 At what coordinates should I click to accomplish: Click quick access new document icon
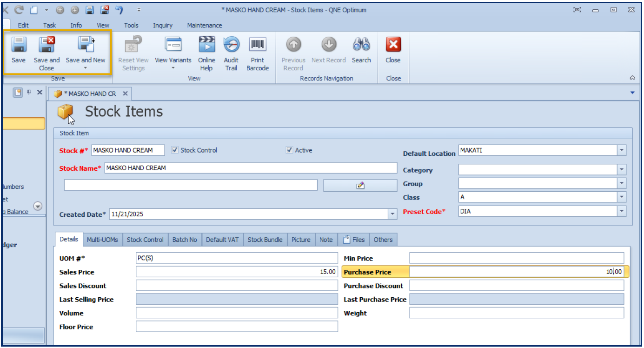(x=33, y=10)
